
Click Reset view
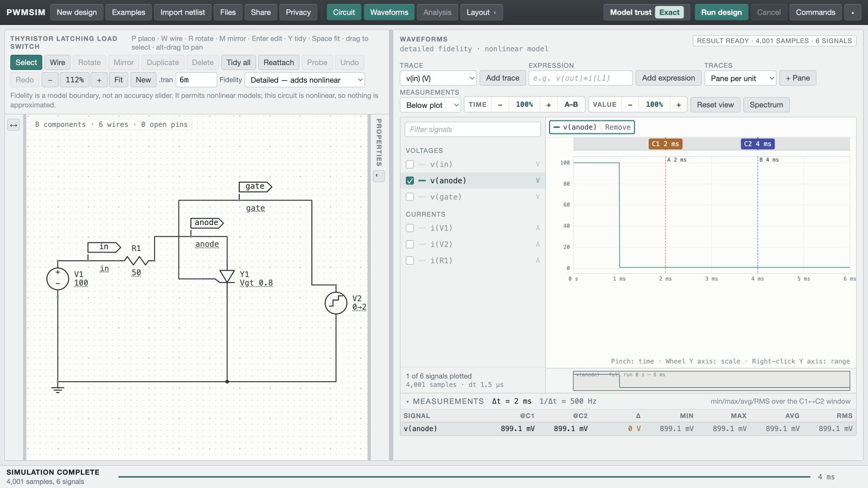(715, 105)
